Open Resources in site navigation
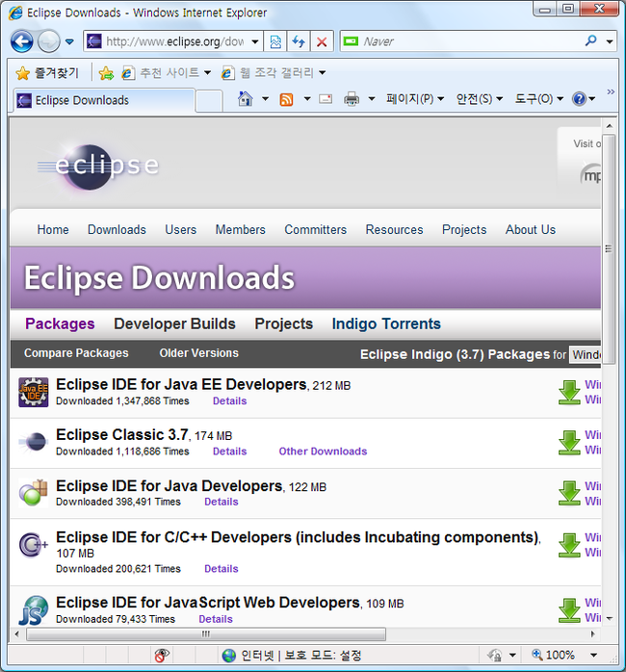This screenshot has width=626, height=672. (x=394, y=230)
